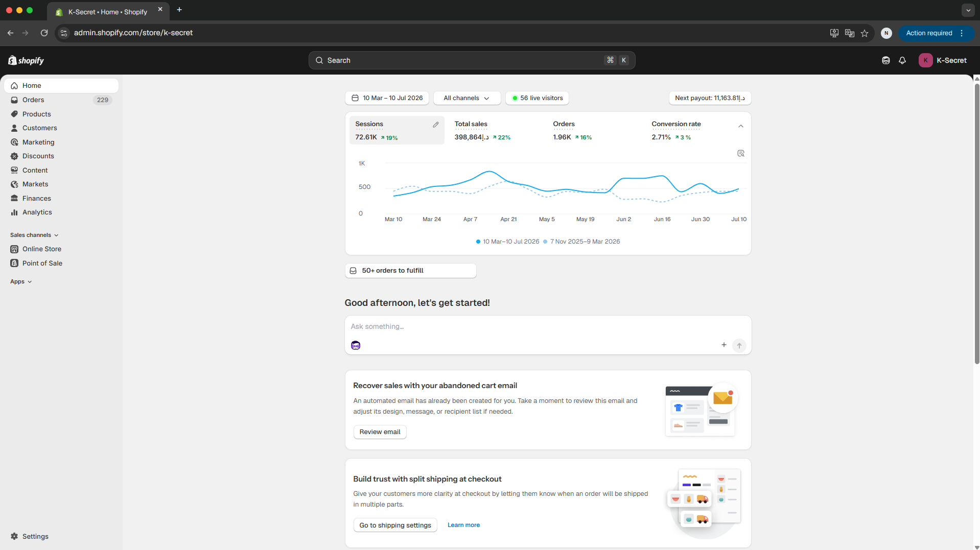Click the calendar icon in date range

[x=355, y=98]
